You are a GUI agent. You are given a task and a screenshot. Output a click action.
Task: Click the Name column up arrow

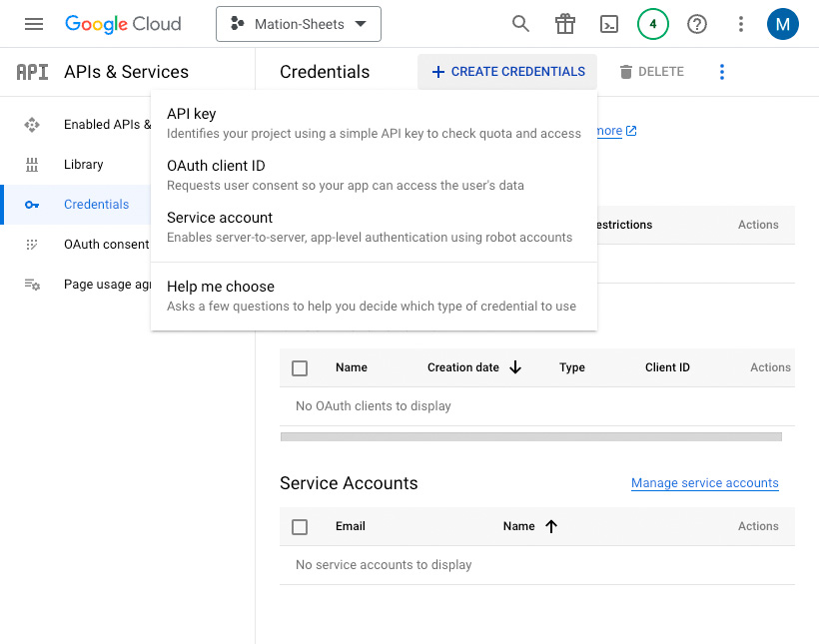551,526
